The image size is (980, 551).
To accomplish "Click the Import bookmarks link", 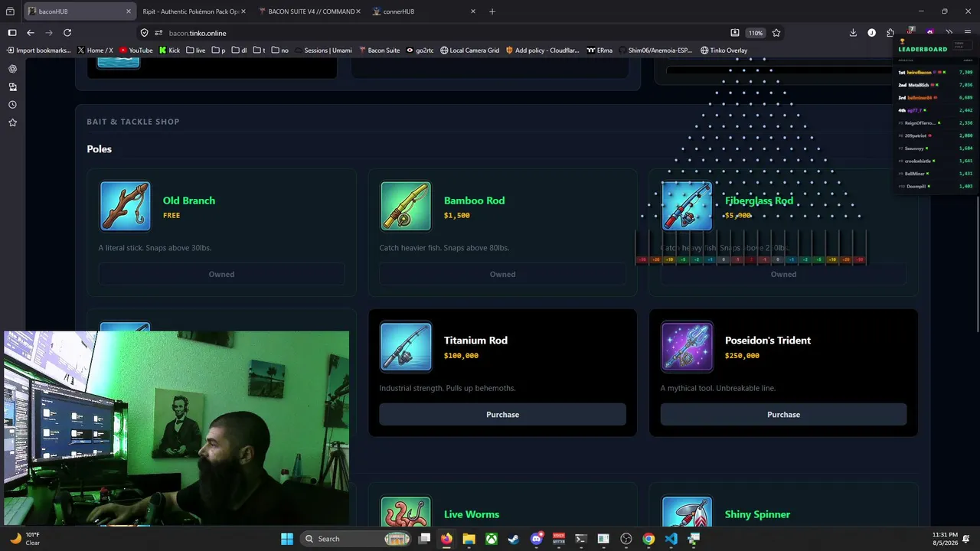I will tap(38, 51).
